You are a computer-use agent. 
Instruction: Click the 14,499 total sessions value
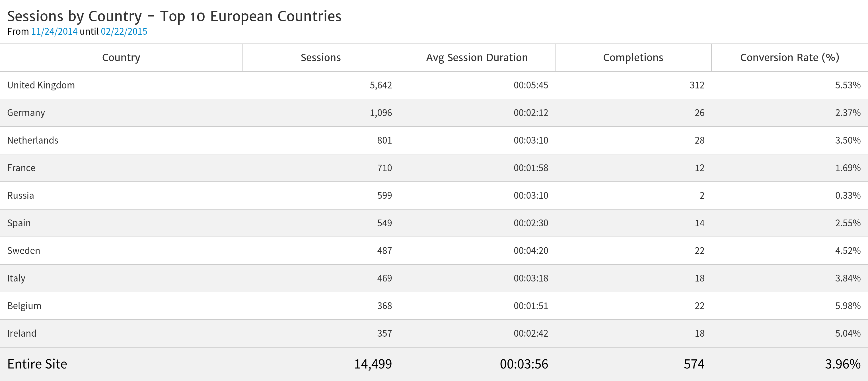click(x=373, y=364)
